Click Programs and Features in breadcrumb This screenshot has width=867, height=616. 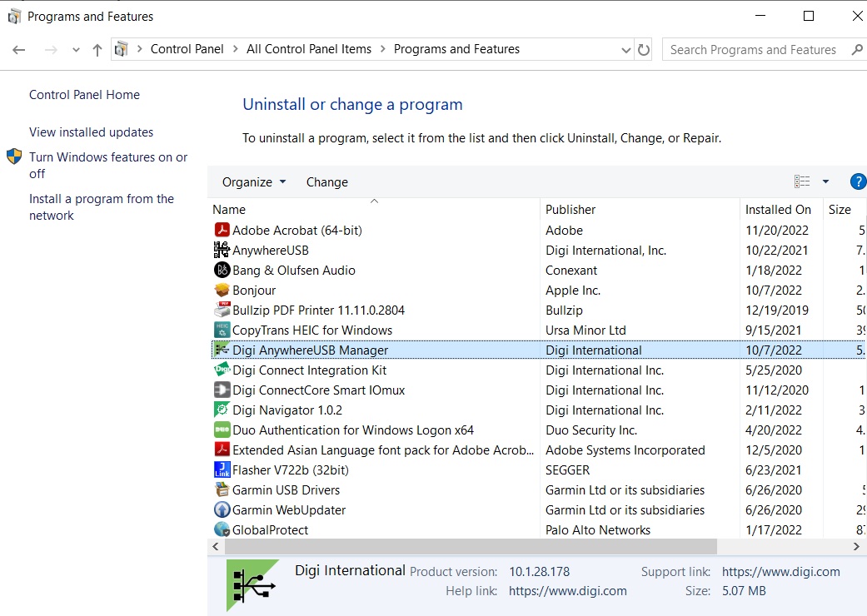click(x=456, y=49)
